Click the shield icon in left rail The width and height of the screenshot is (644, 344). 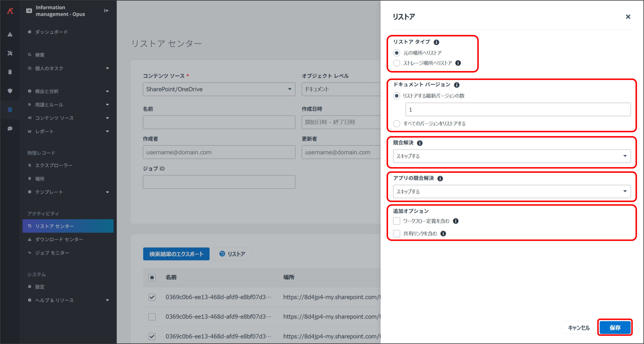10,91
